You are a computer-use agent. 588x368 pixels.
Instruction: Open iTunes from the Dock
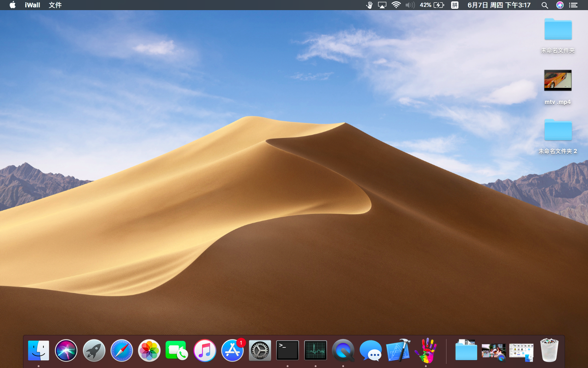point(204,351)
